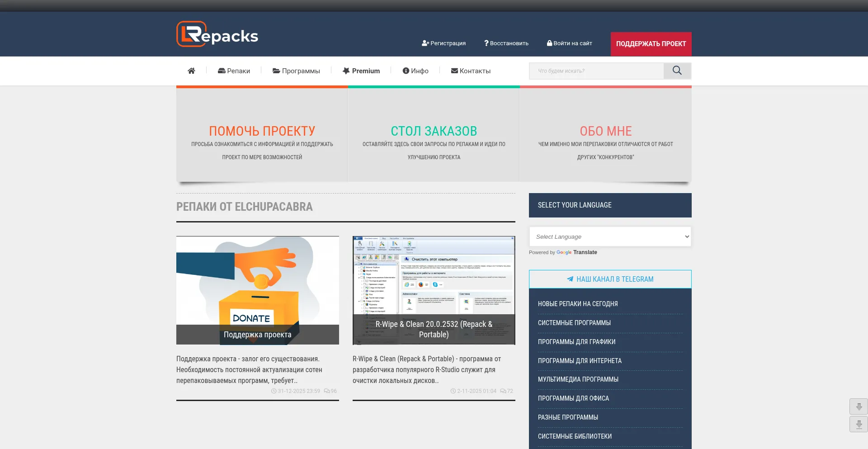
Task: Open the ПОМОЧЬ ПРОЕКТУ banner
Action: coord(262,135)
